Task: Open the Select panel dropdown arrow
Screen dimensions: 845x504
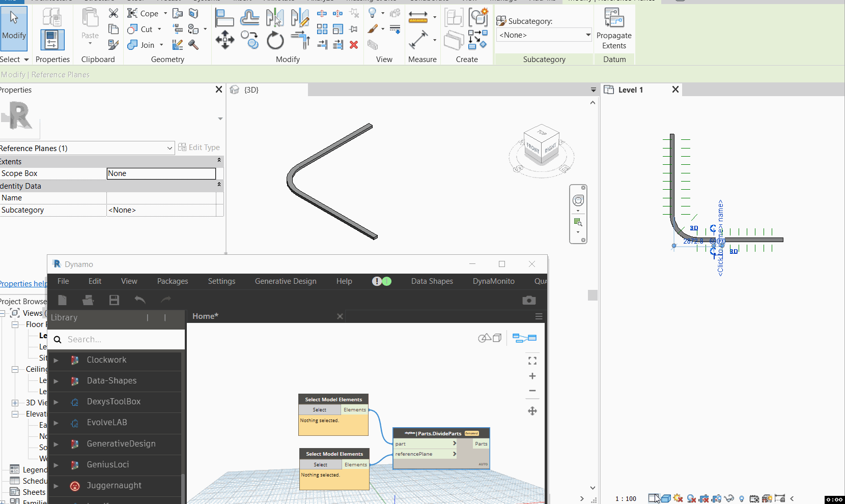Action: click(26, 60)
